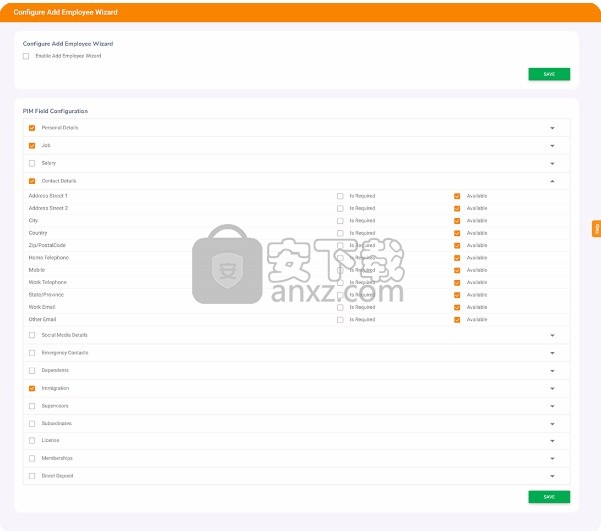Viewport: 601px width, 531px height.
Task: Click the bottom SAVE button
Action: [x=549, y=496]
